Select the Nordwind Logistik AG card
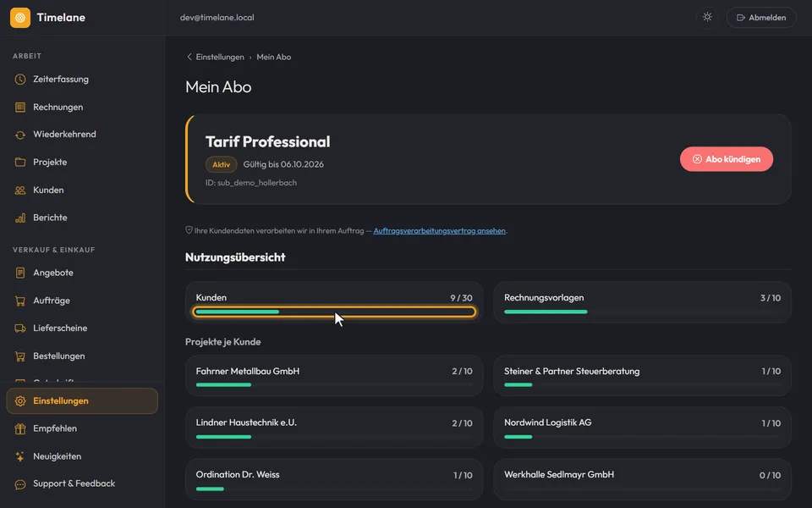Image resolution: width=812 pixels, height=508 pixels. coord(642,428)
